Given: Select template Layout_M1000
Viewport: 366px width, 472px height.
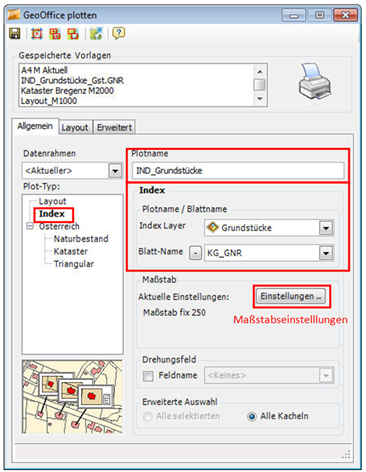Looking at the screenshot, I should pos(49,101).
